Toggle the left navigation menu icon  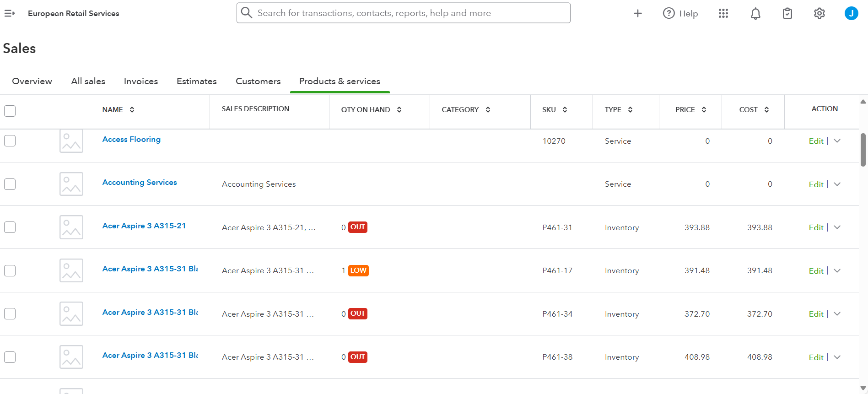coord(10,13)
